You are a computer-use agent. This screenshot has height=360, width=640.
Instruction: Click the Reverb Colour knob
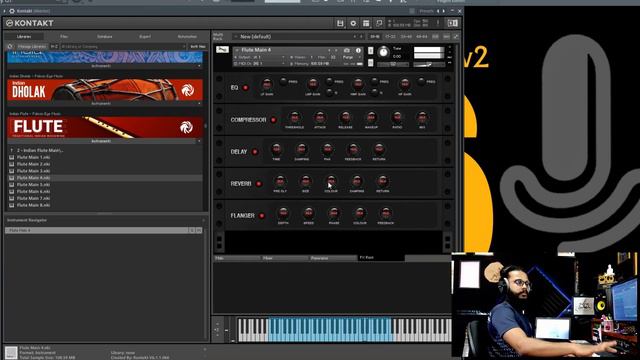point(331,181)
